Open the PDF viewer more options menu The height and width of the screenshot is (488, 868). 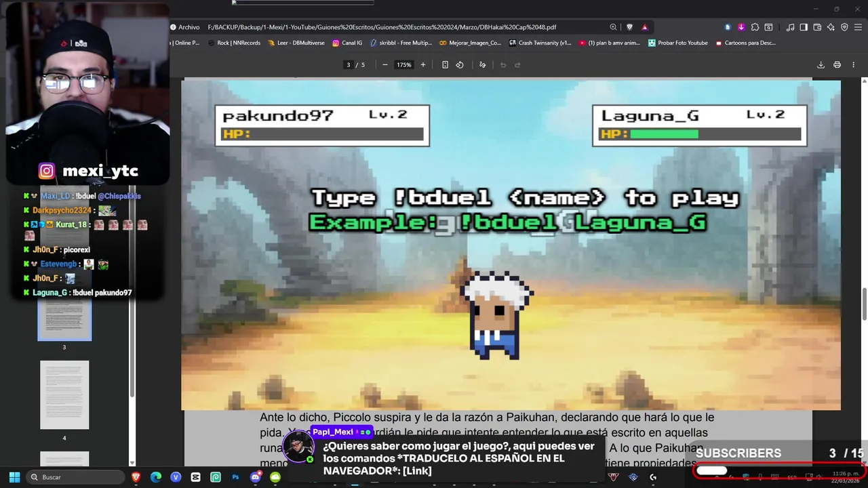tap(854, 65)
